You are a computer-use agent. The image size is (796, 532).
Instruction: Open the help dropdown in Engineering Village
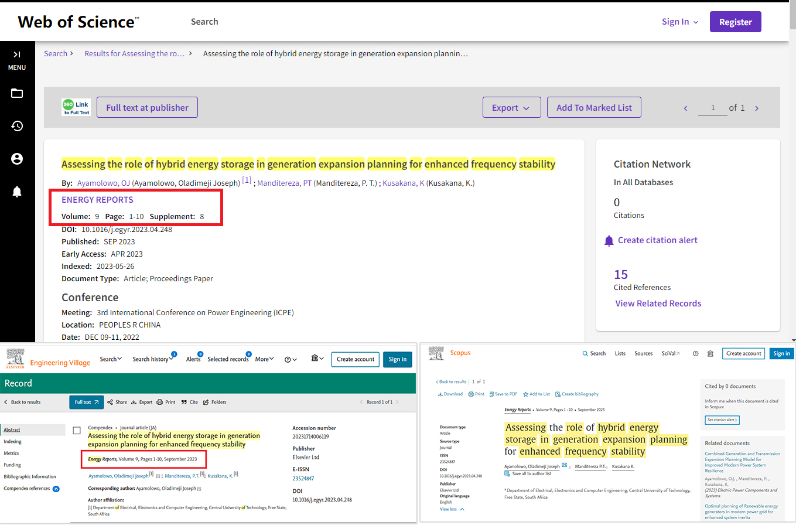click(291, 359)
